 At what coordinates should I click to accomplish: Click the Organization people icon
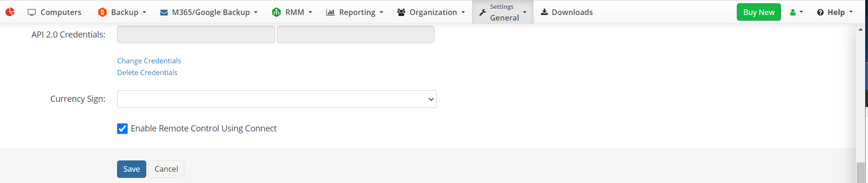pyautogui.click(x=401, y=12)
